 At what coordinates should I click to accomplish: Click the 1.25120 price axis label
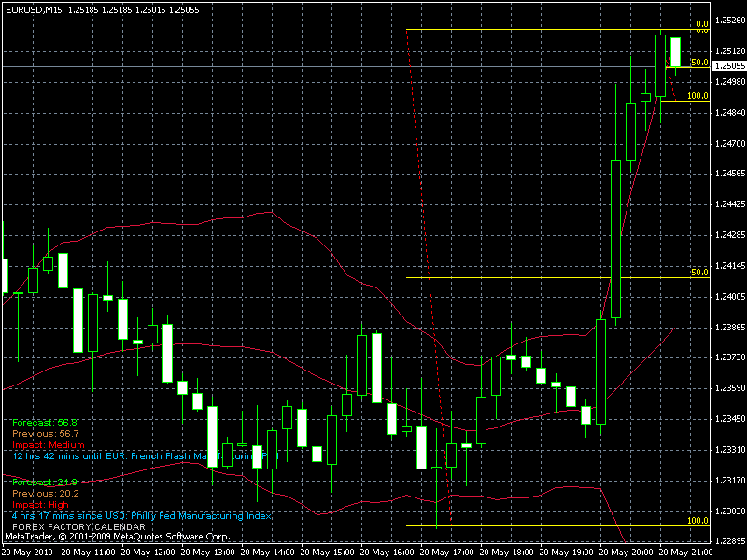(730, 51)
